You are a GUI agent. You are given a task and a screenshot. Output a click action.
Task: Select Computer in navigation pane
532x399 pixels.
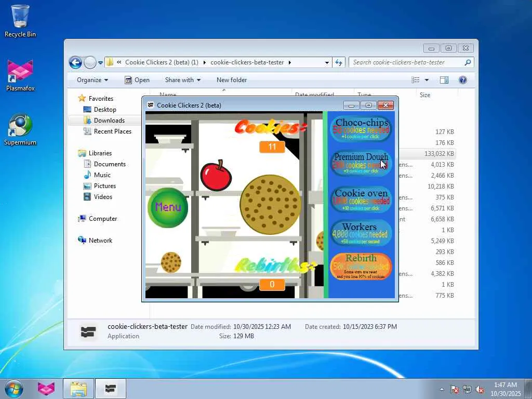point(103,219)
